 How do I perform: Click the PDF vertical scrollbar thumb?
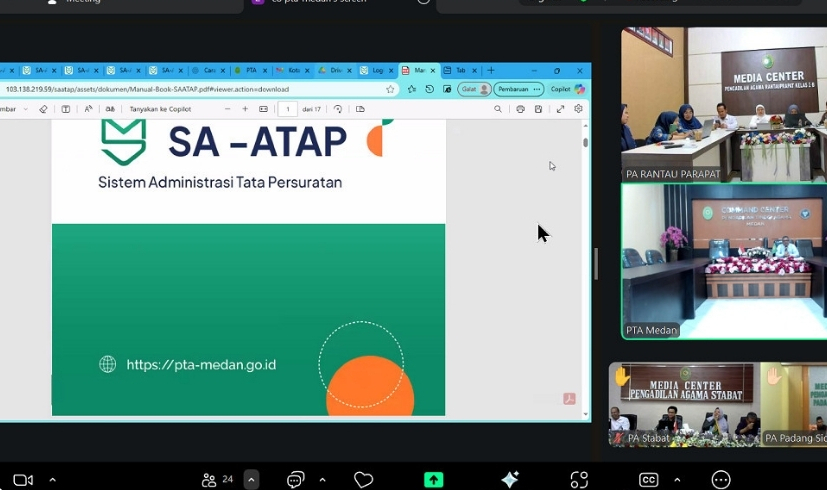click(x=585, y=142)
